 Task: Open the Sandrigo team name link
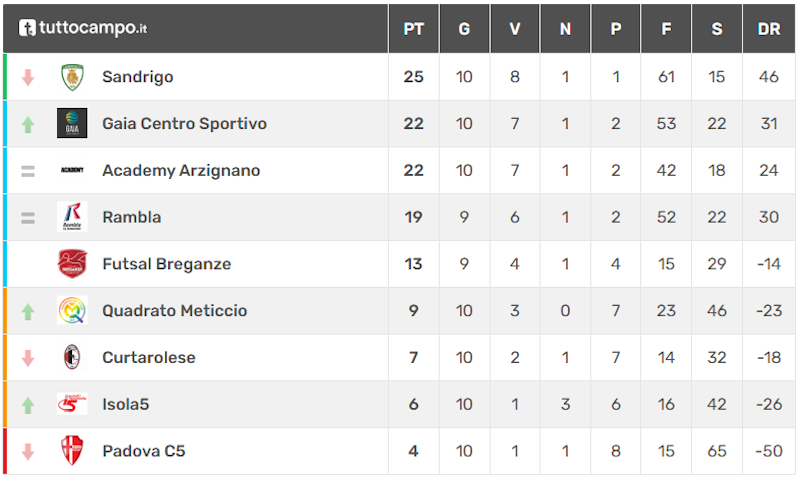pos(138,77)
